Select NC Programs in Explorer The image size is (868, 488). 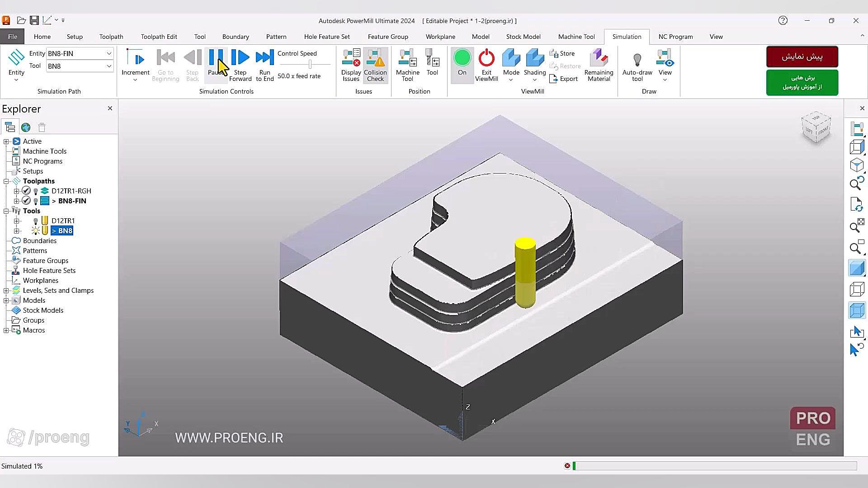click(x=42, y=161)
